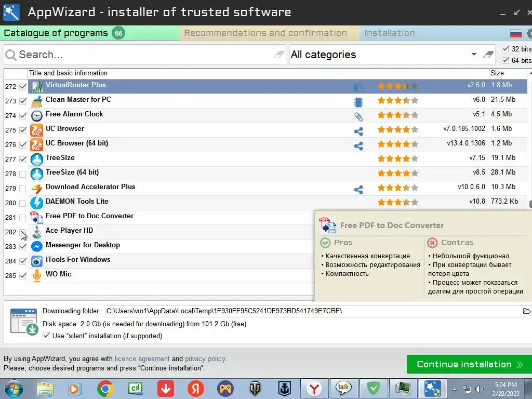Select the WO Mic row title
The width and height of the screenshot is (532, 399).
click(58, 274)
